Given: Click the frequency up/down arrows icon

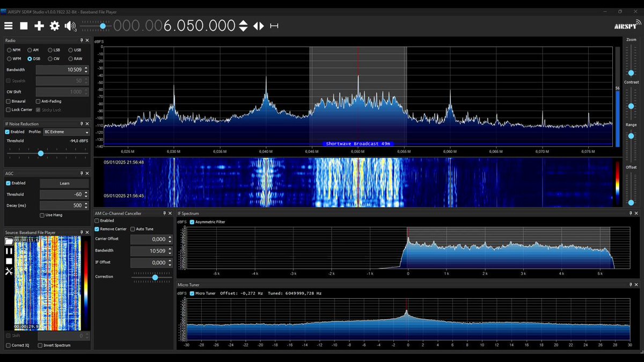Looking at the screenshot, I should pyautogui.click(x=243, y=25).
